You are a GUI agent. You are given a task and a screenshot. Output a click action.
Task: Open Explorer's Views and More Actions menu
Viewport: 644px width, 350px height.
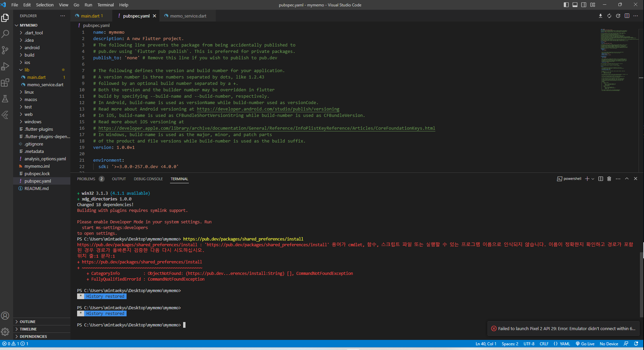63,16
